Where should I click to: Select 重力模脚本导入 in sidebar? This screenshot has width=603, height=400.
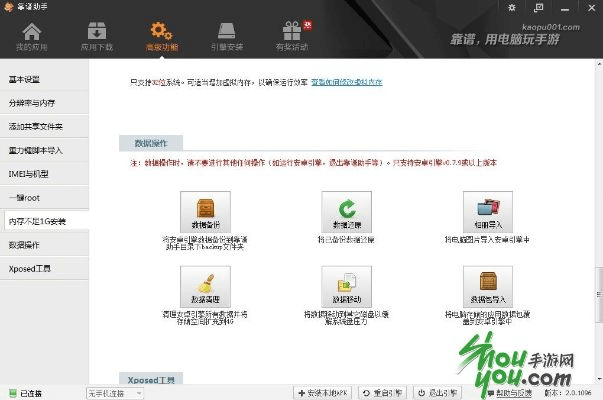45,150
